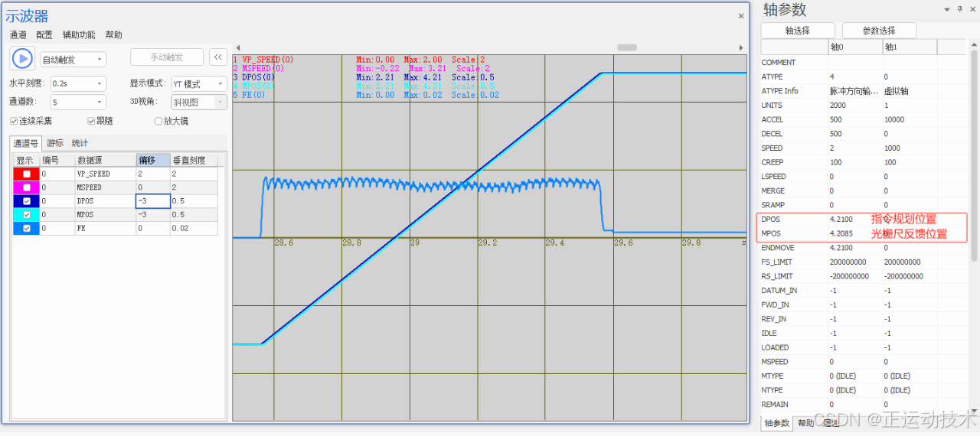
Task: Click the 偏移 column header
Action: tap(153, 161)
